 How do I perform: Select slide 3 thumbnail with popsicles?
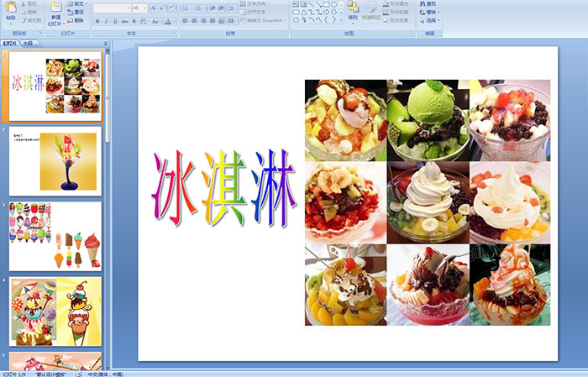pyautogui.click(x=55, y=236)
